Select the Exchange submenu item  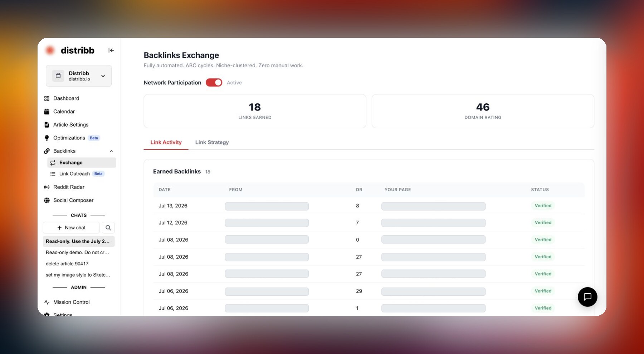pyautogui.click(x=82, y=163)
